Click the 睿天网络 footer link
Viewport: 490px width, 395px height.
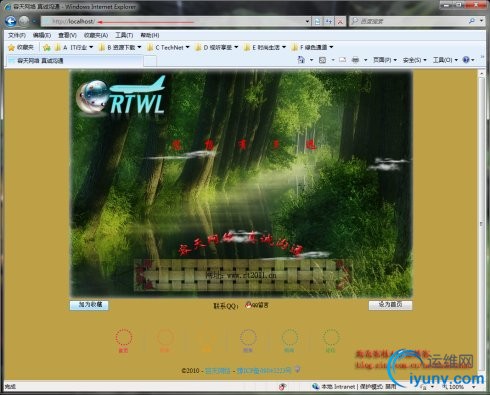(x=217, y=371)
